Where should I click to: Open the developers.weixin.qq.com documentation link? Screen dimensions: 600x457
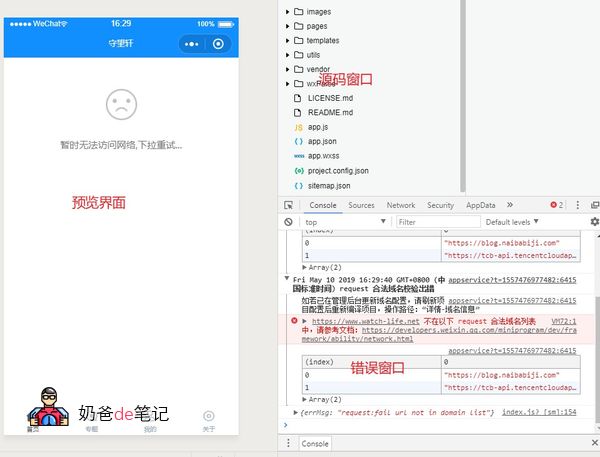(439, 335)
